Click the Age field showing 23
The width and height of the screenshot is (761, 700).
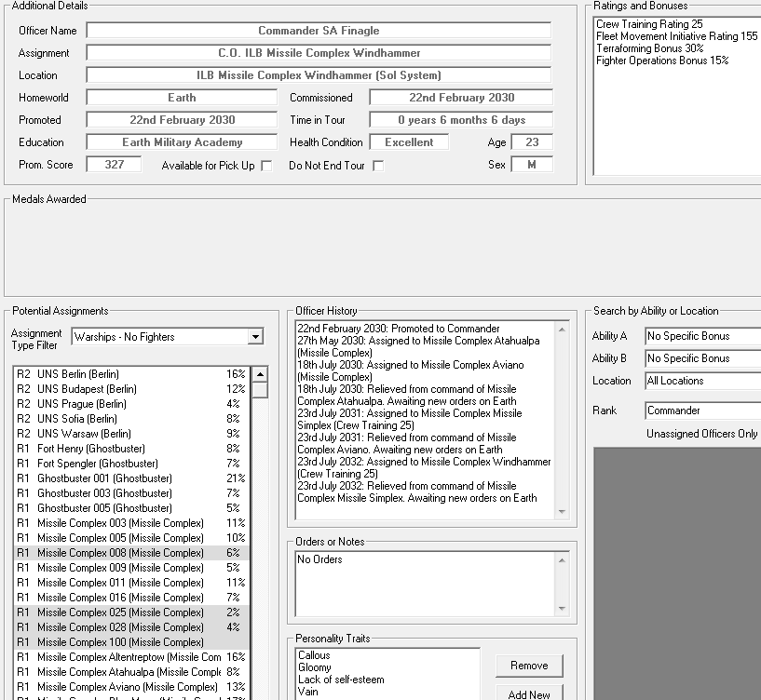[532, 142]
